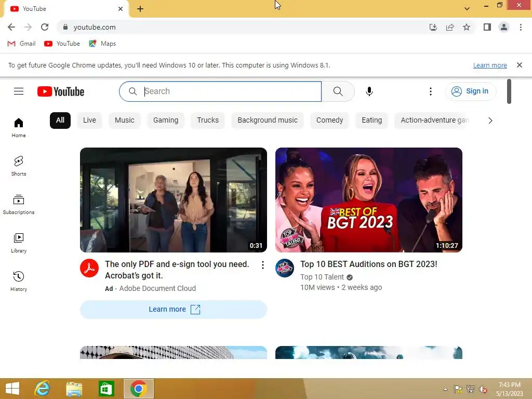Open Library from sidebar

19,243
